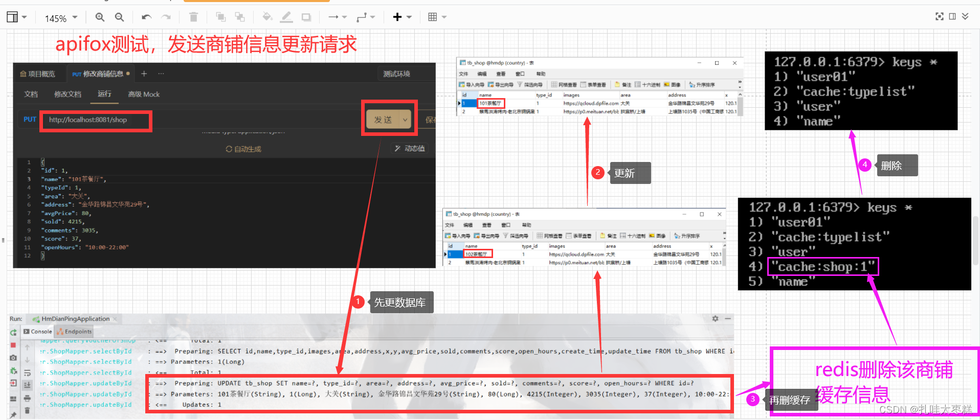Click the 102茶餐厅 name cell in lower table

(478, 254)
